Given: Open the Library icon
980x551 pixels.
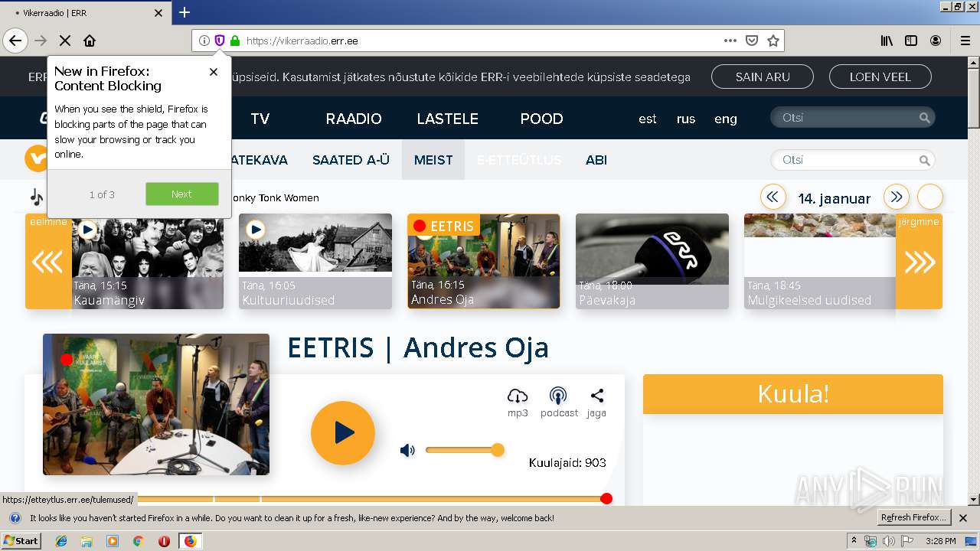Looking at the screenshot, I should click(x=887, y=41).
